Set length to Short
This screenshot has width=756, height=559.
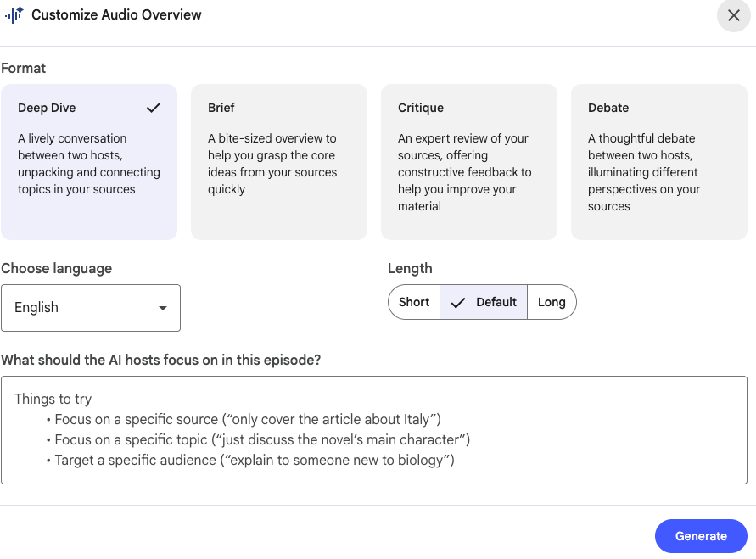click(x=414, y=302)
